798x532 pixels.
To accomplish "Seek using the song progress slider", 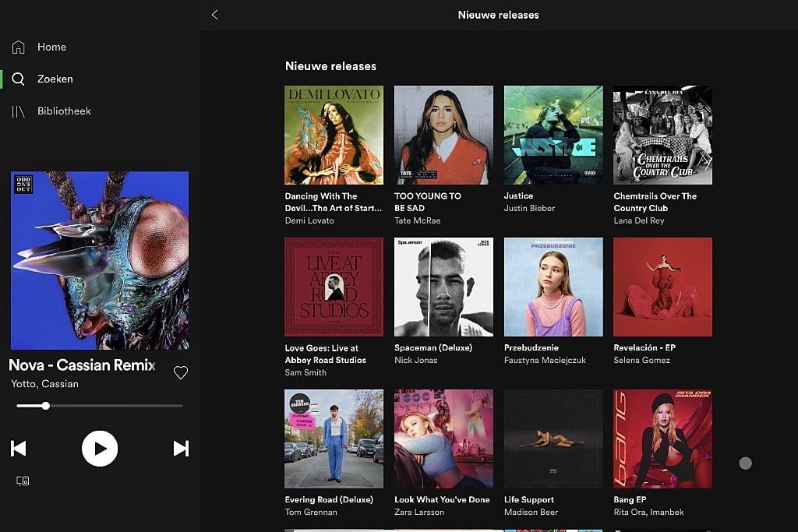I will tap(100, 406).
